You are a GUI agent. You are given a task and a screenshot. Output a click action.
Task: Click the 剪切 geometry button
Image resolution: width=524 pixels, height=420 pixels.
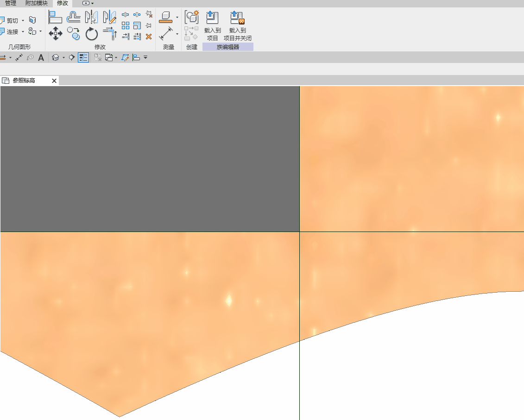[9, 21]
